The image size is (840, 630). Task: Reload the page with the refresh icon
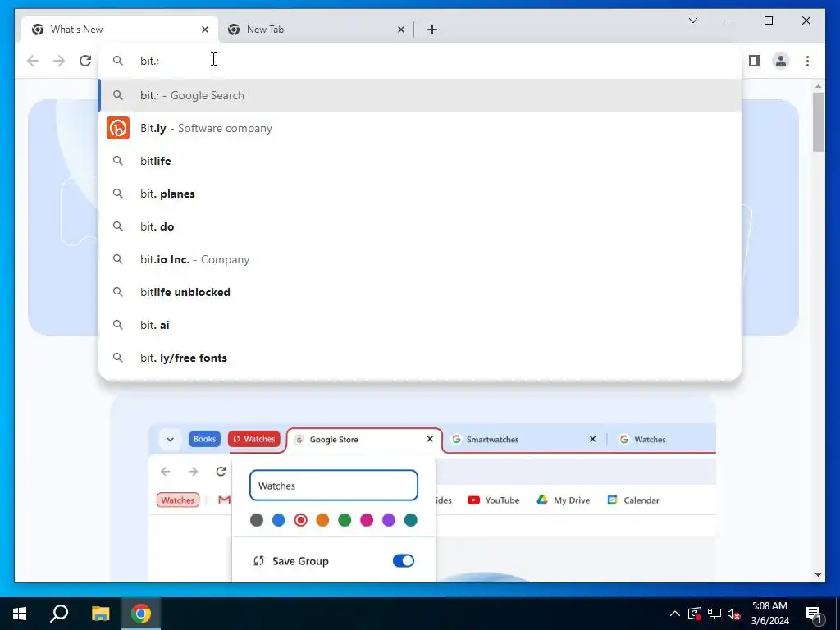(x=85, y=61)
